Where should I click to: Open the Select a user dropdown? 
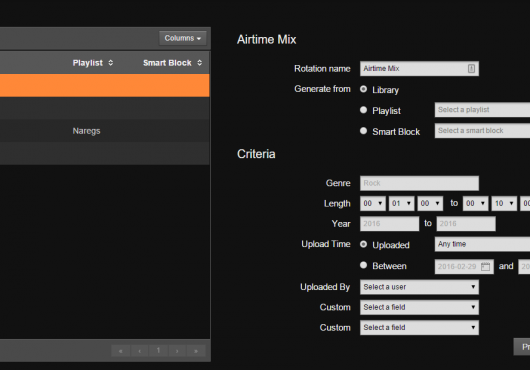[419, 287]
